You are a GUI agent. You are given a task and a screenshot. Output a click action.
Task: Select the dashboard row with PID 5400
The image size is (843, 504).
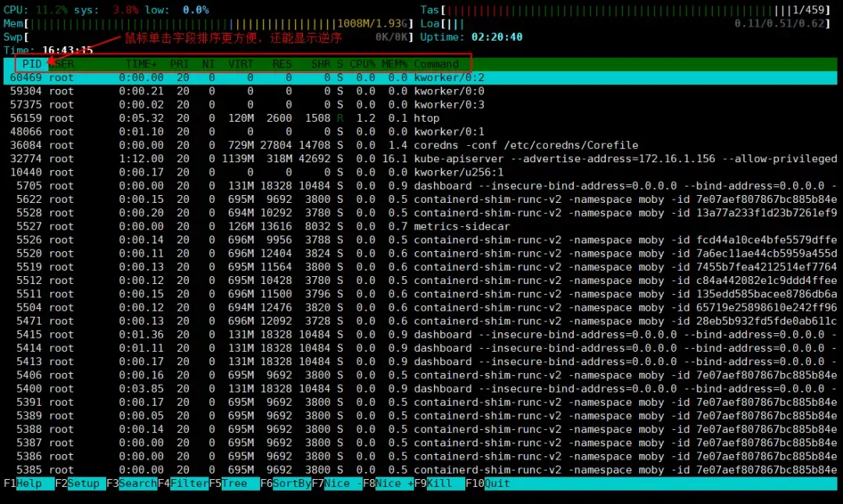pos(421,389)
